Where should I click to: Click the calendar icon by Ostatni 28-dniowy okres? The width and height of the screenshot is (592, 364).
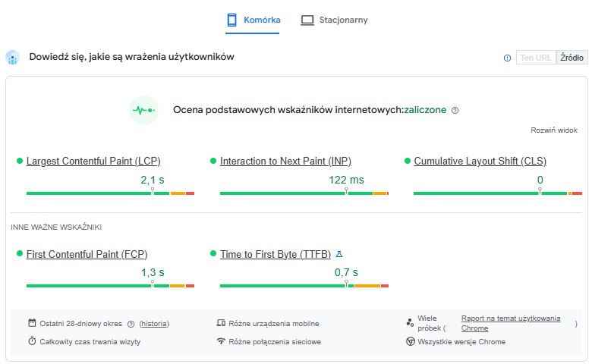coord(32,323)
